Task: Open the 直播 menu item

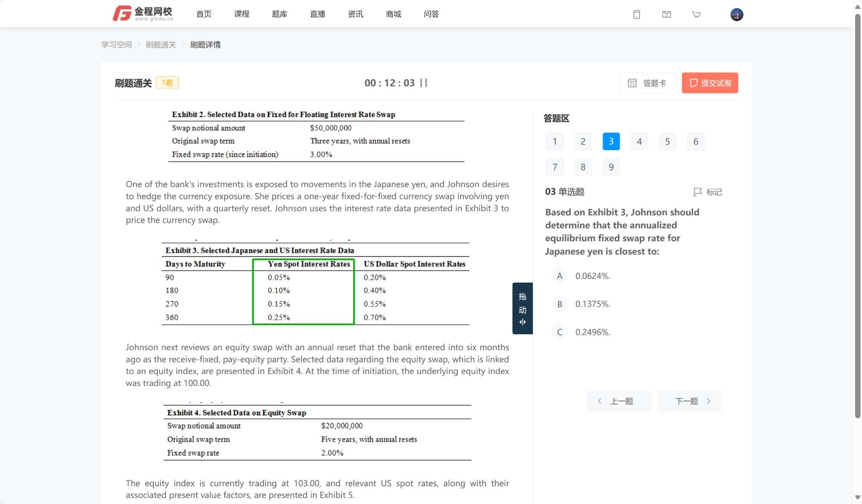Action: coord(318,14)
